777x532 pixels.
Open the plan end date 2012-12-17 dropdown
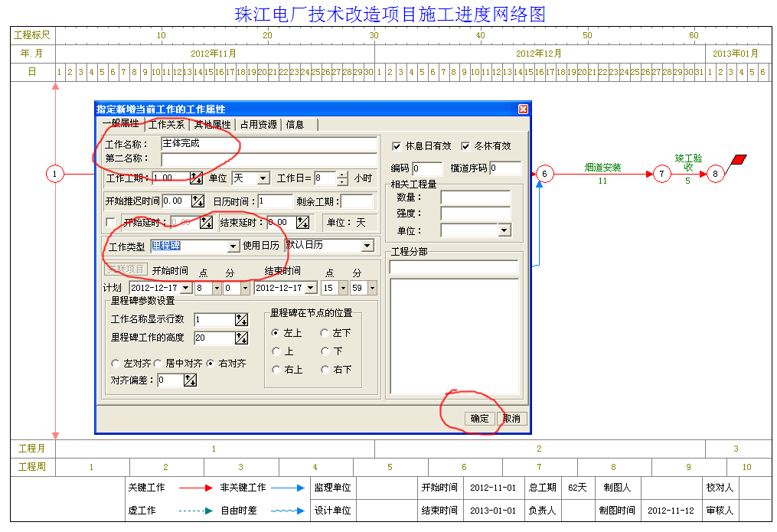(x=312, y=288)
